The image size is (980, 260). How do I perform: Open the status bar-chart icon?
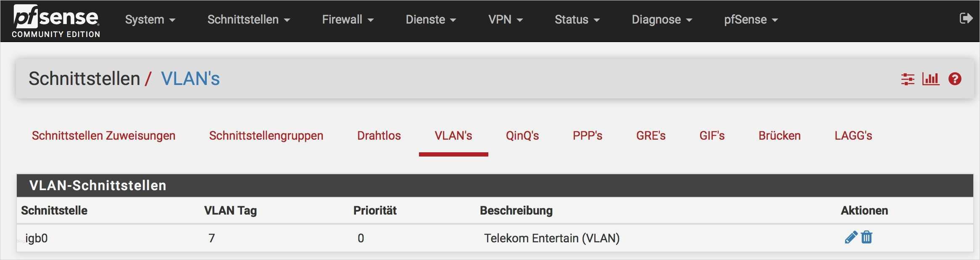point(930,79)
